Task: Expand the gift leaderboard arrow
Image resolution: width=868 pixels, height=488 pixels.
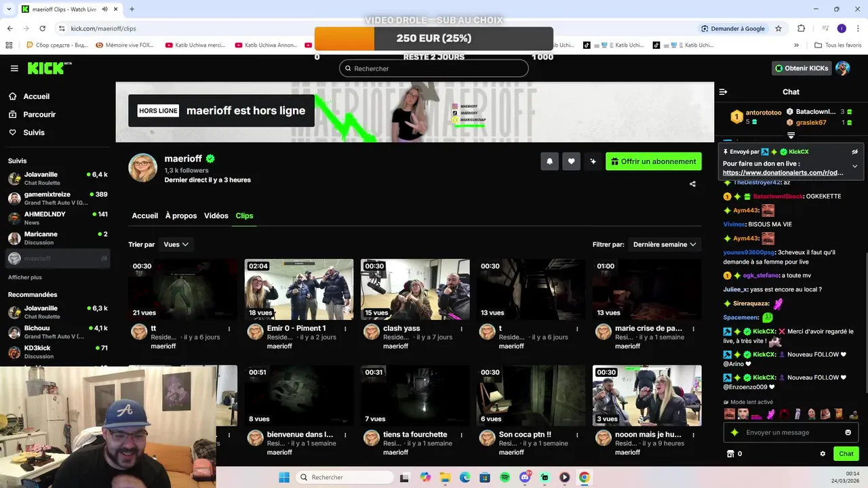Action: click(791, 136)
